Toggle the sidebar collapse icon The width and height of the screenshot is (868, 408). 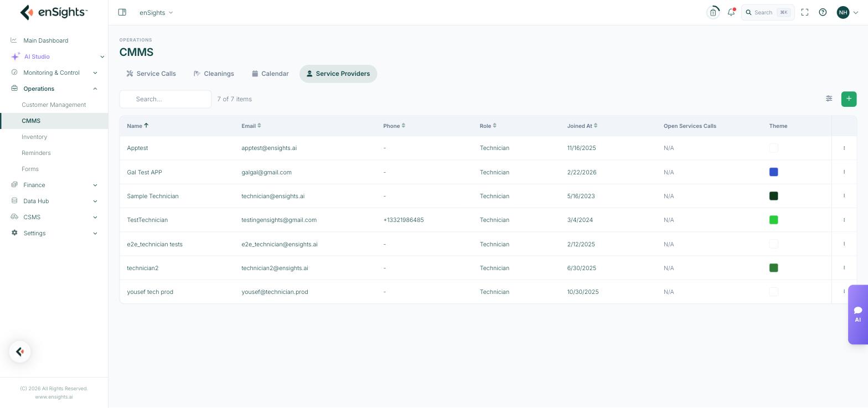(122, 12)
